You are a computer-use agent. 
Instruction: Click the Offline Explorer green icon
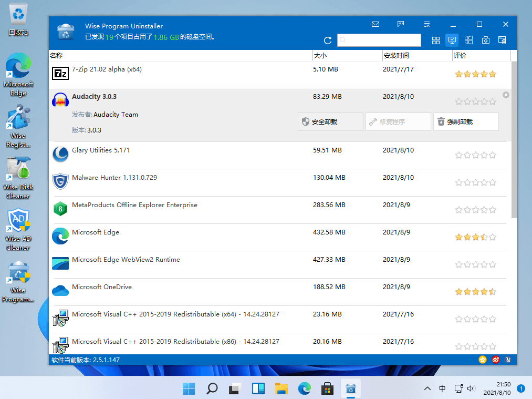click(60, 209)
